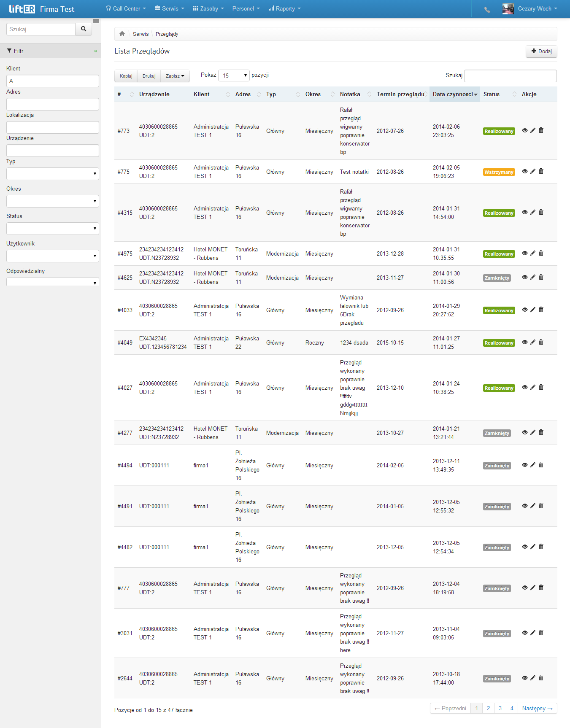The image size is (570, 728).
Task: Go to the Następny page link
Action: coord(537,708)
